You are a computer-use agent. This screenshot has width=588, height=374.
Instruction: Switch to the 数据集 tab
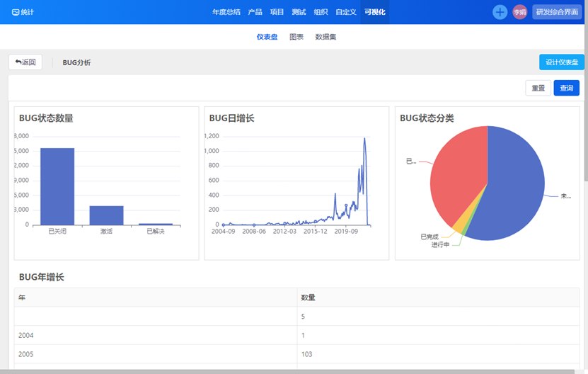[325, 37]
